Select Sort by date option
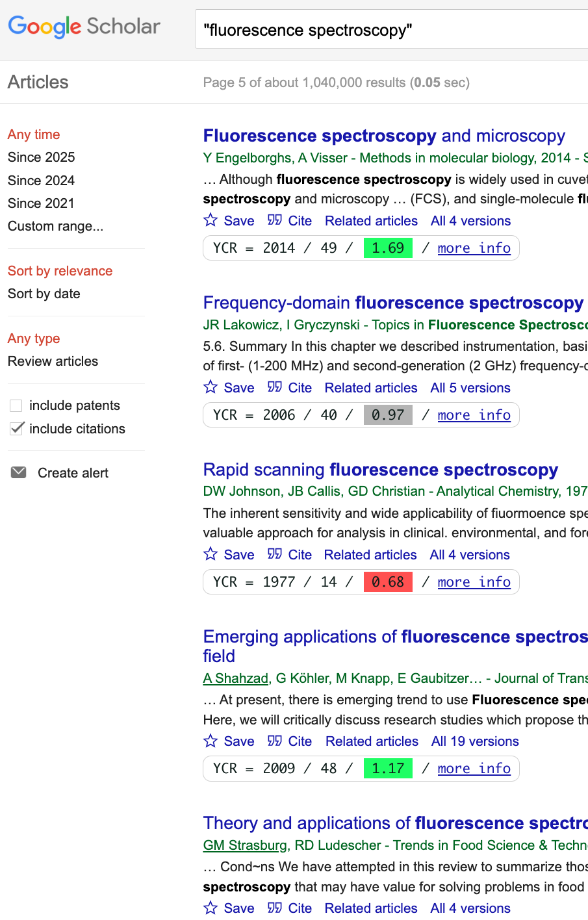 coord(44,294)
